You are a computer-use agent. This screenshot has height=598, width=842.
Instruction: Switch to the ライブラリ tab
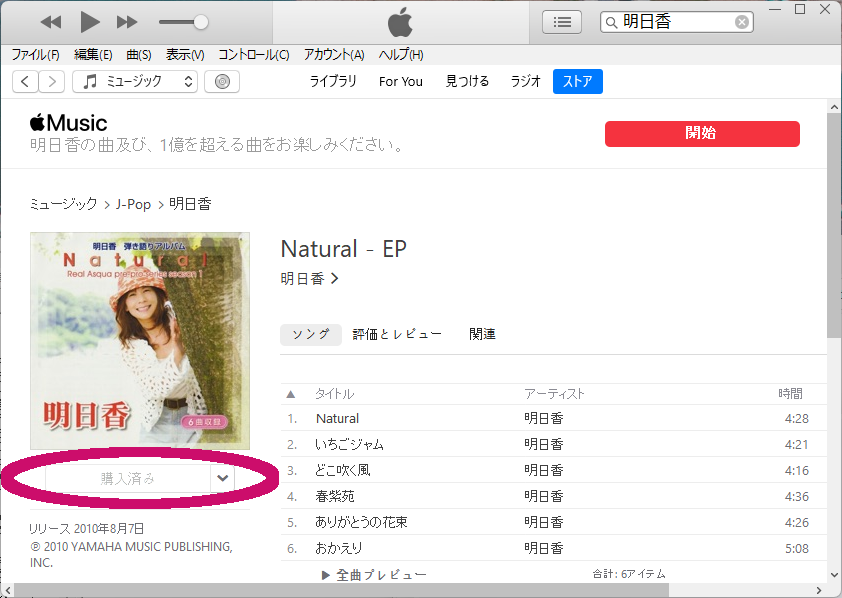point(333,81)
